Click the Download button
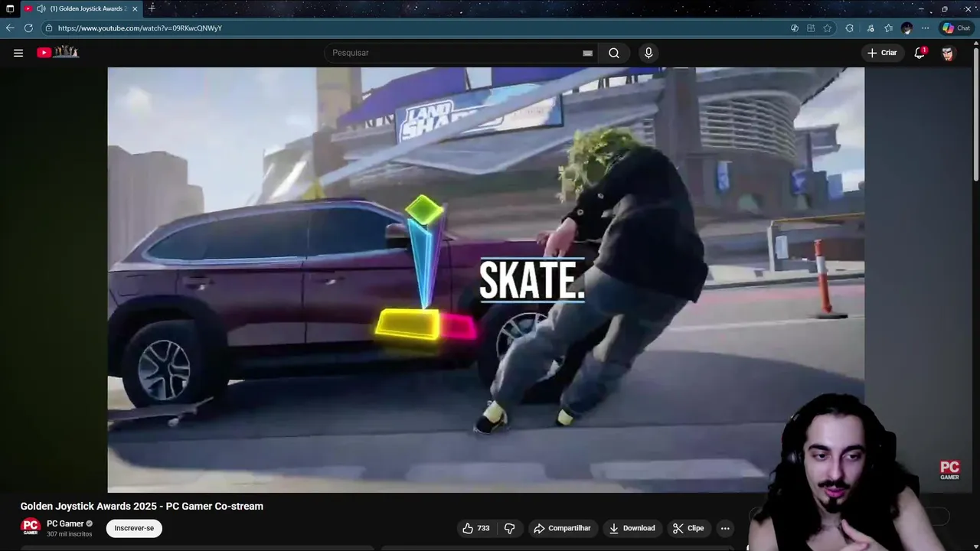The image size is (980, 551). (632, 528)
